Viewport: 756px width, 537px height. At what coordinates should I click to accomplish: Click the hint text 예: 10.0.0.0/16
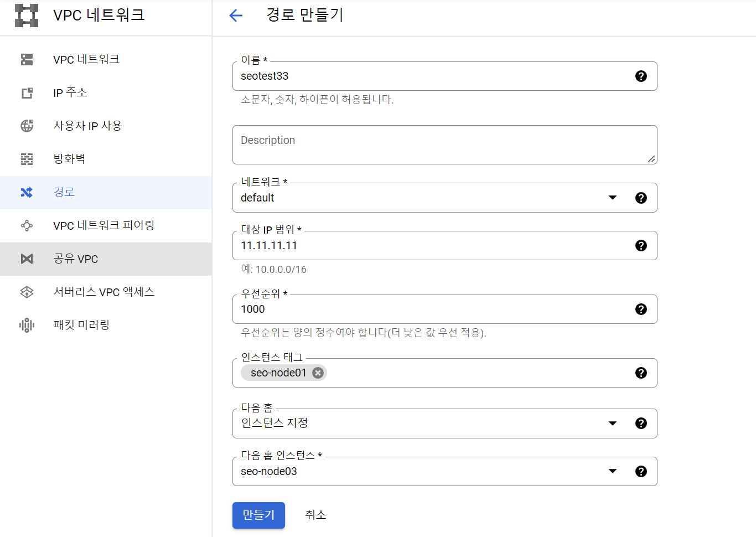273,270
